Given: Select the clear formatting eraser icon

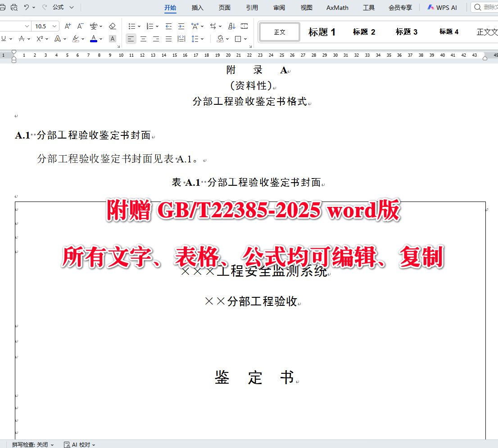Looking at the screenshot, I should 113,26.
